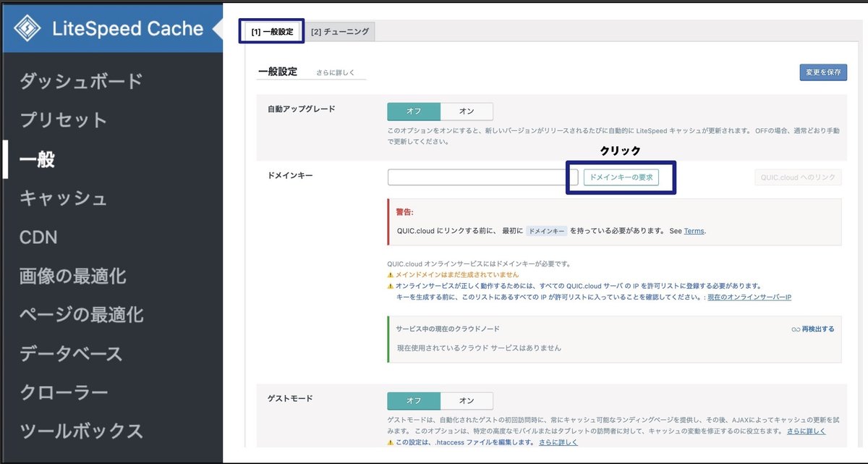Click the 変更を保存 button
The image size is (868, 464).
click(823, 72)
